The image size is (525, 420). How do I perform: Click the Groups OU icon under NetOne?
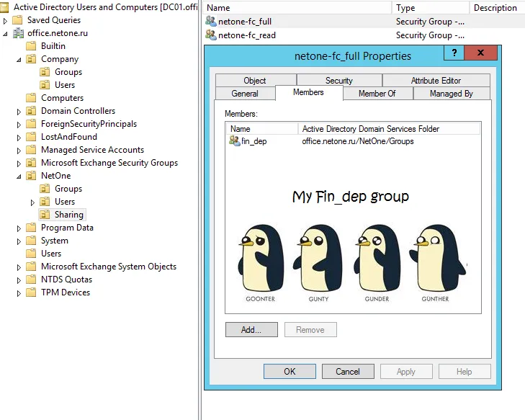click(x=45, y=189)
